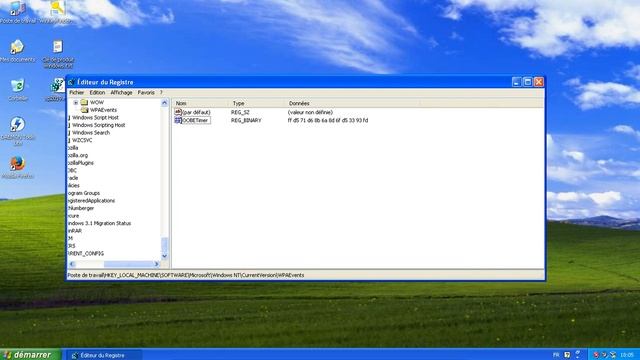
Task: Click the Type column header
Action: coord(257,103)
